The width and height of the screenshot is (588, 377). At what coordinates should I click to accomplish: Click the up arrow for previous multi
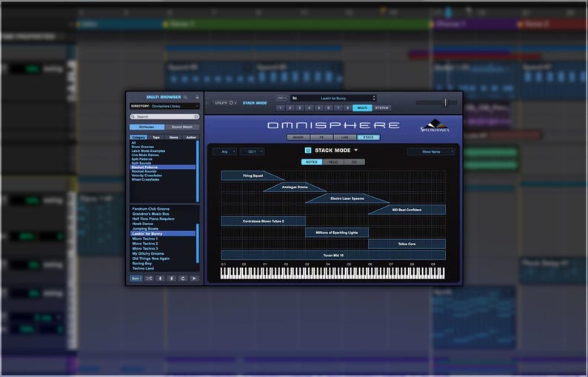point(171,278)
